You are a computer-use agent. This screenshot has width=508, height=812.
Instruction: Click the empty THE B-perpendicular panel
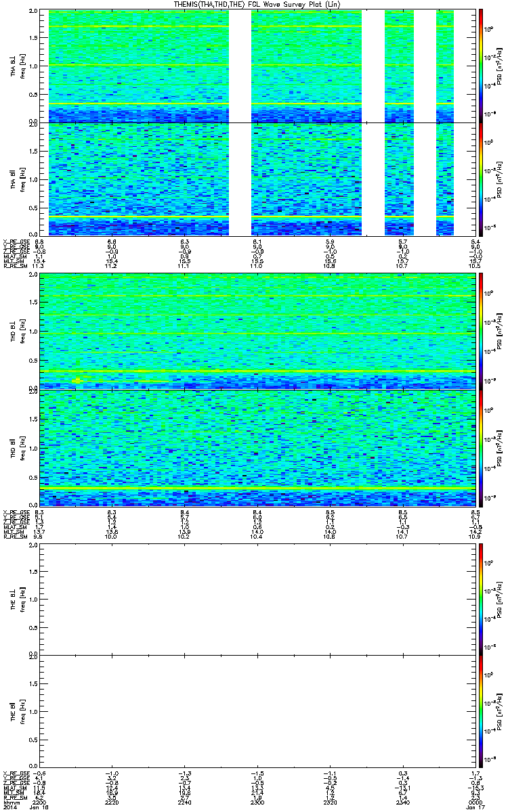pos(257,599)
